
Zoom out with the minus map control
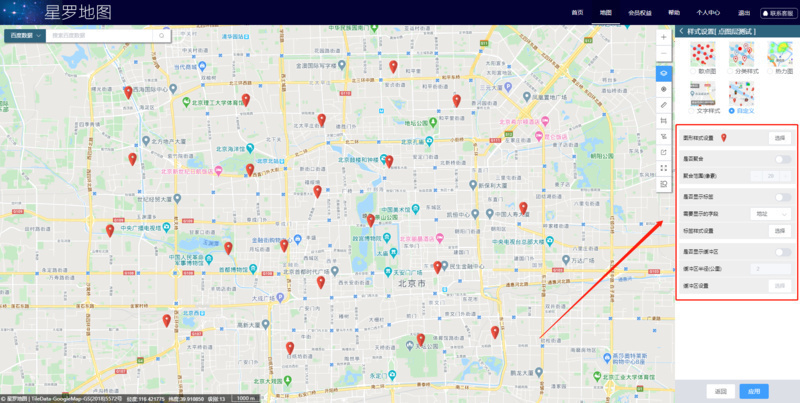(x=664, y=53)
